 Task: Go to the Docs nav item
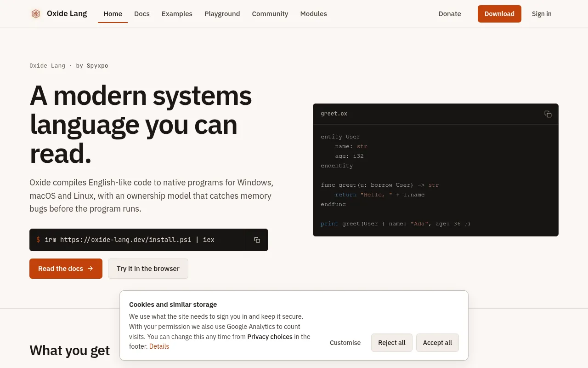click(142, 14)
